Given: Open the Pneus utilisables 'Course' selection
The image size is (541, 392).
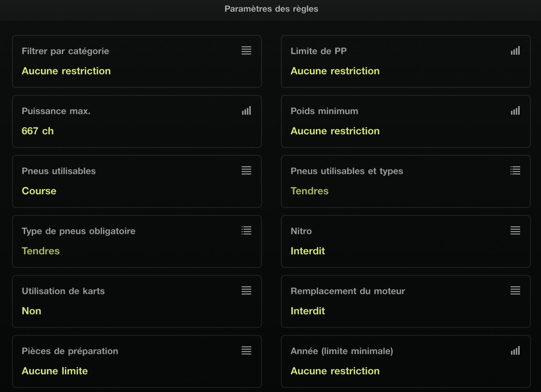Looking at the screenshot, I should pos(39,191).
